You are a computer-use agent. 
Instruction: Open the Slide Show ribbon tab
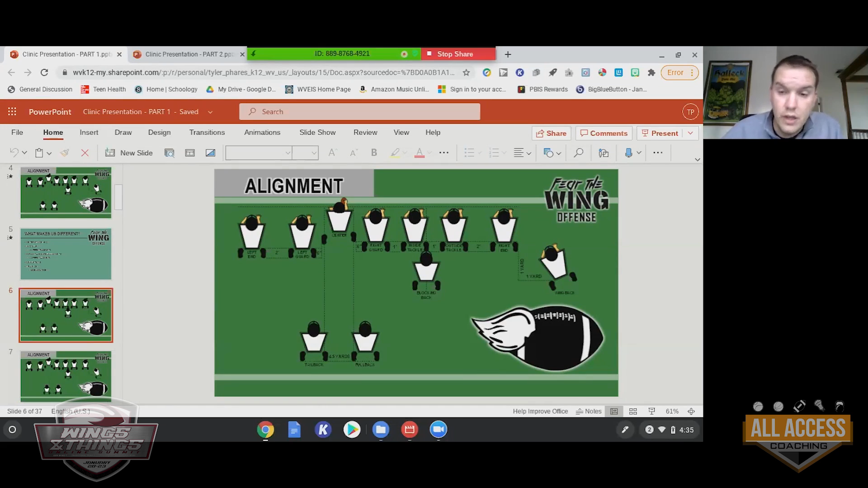point(317,132)
